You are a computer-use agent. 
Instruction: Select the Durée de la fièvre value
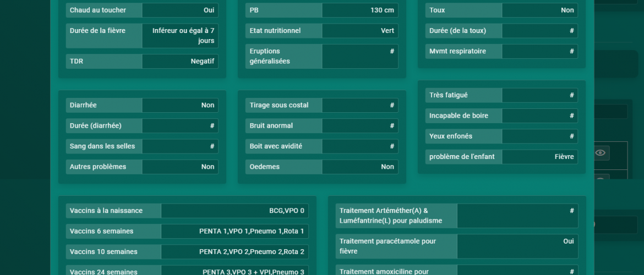180,36
